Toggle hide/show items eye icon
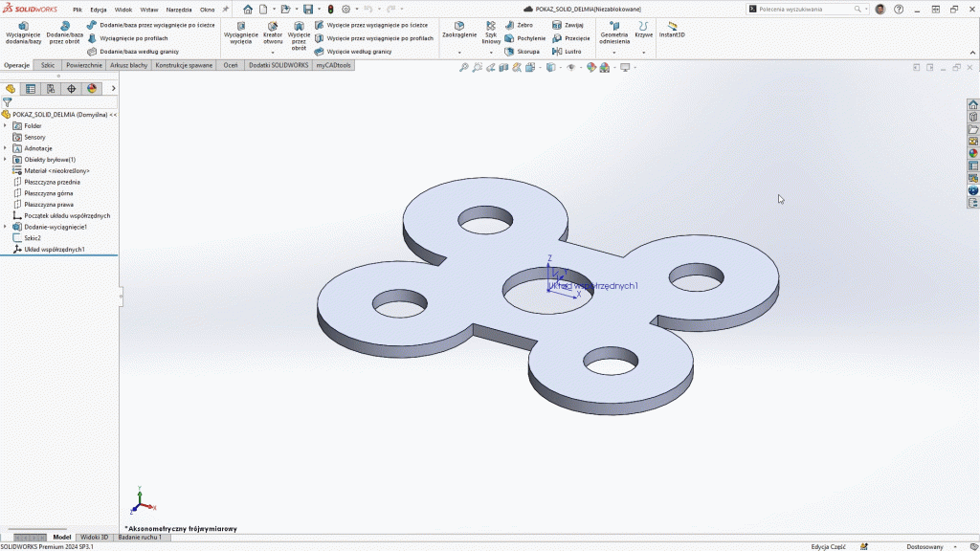The height and width of the screenshot is (551, 980). 570,68
